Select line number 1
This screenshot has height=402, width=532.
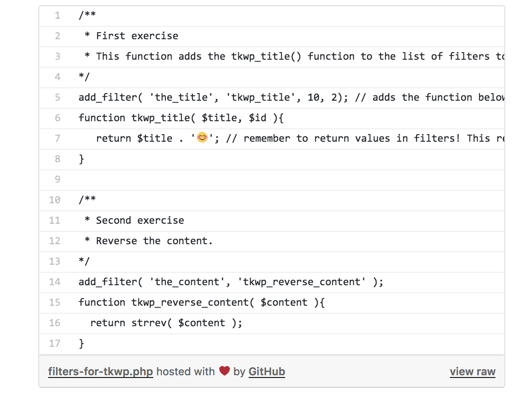pos(57,15)
